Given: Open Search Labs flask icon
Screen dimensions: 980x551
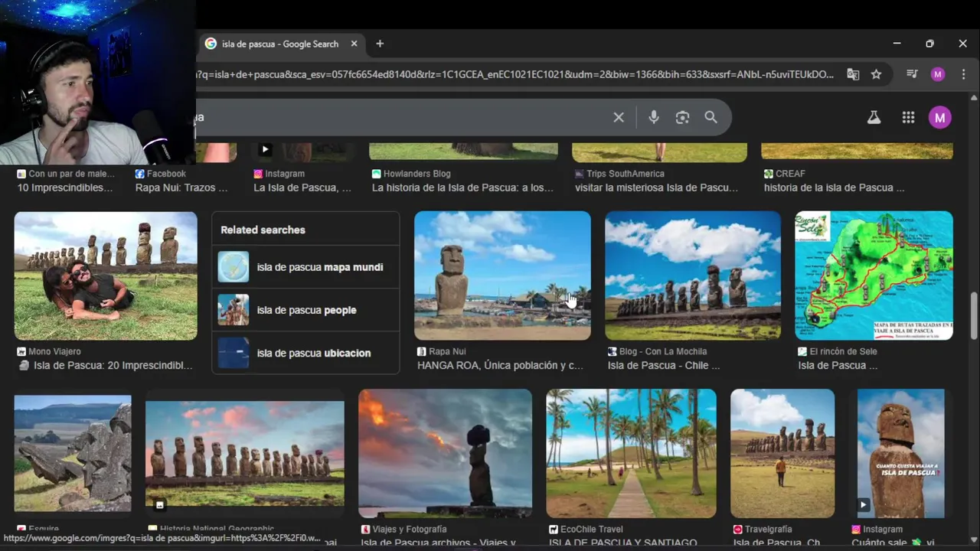Looking at the screenshot, I should (874, 117).
